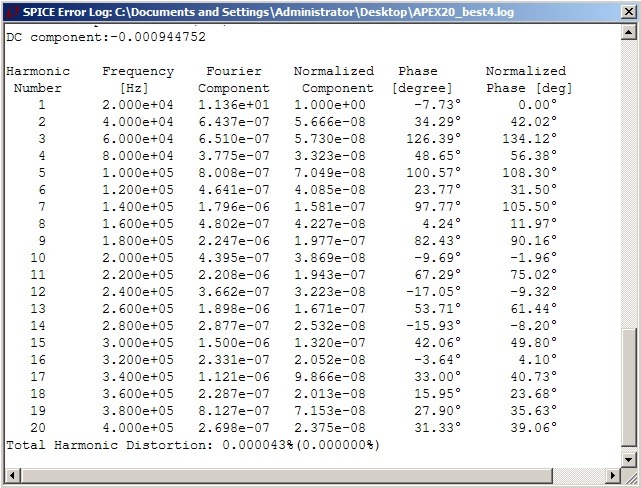Screen dimensions: 641x488
Task: Click normalized component 2.013e-08
Action: [330, 394]
